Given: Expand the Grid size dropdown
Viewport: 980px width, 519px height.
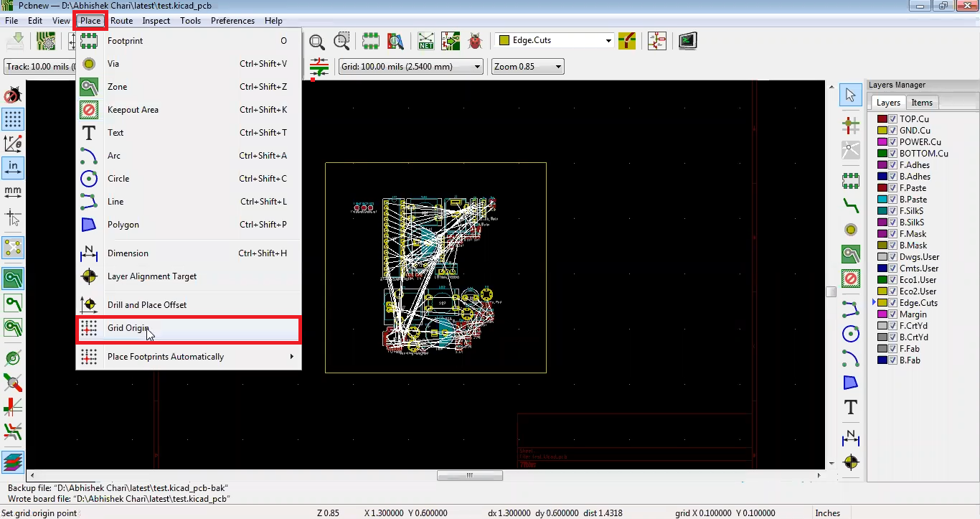Looking at the screenshot, I should (478, 67).
